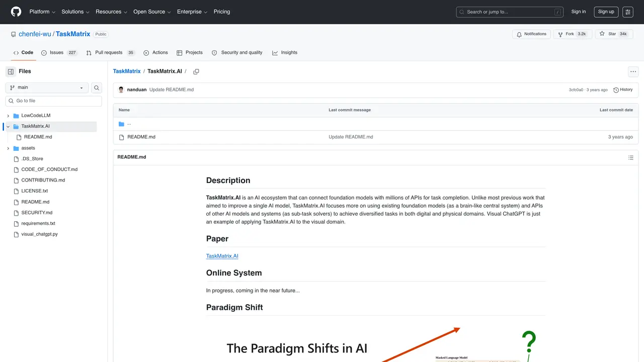
Task: Open LICENSE.txt in file tree
Action: [35, 191]
